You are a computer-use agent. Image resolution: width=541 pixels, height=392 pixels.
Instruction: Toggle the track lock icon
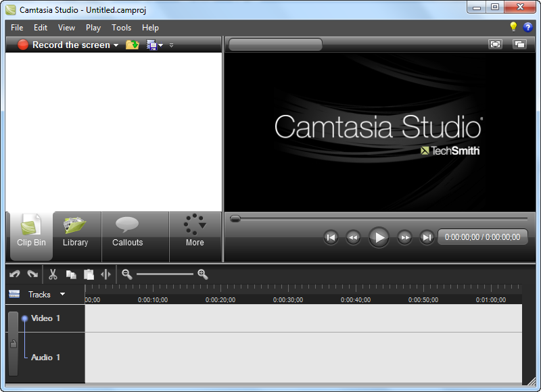[13, 344]
